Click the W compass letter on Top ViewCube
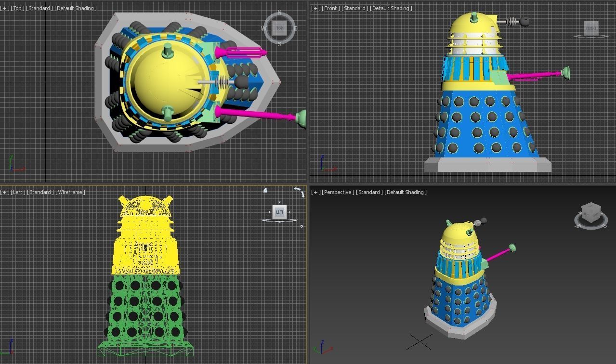 coord(263,28)
